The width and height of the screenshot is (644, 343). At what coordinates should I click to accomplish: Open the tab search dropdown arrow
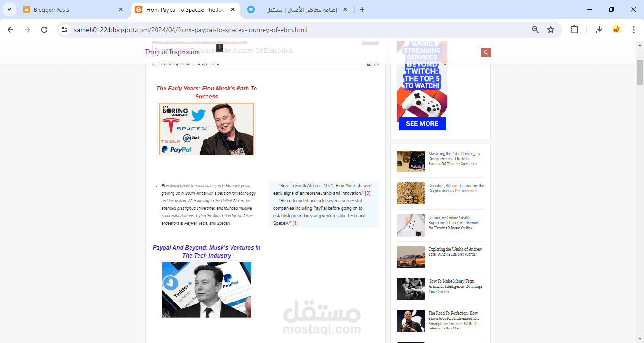pos(9,9)
